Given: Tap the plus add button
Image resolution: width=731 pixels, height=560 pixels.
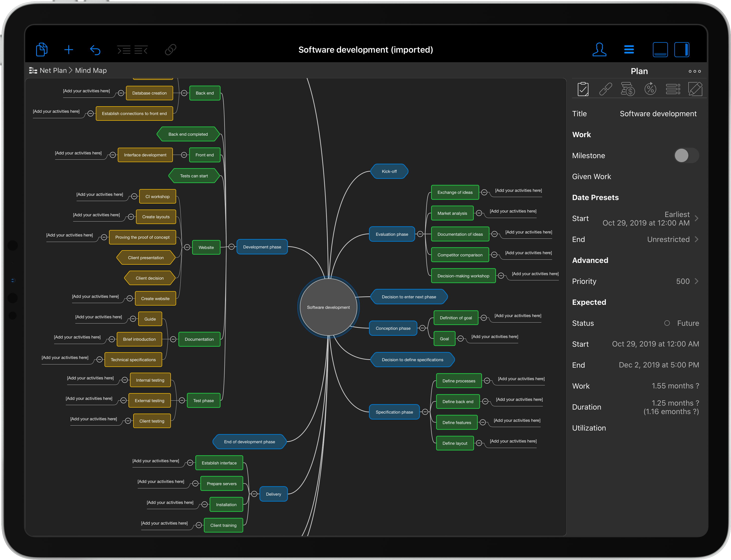Looking at the screenshot, I should (69, 50).
